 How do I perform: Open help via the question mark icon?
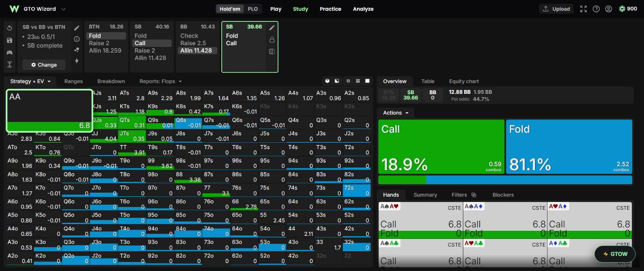596,9
